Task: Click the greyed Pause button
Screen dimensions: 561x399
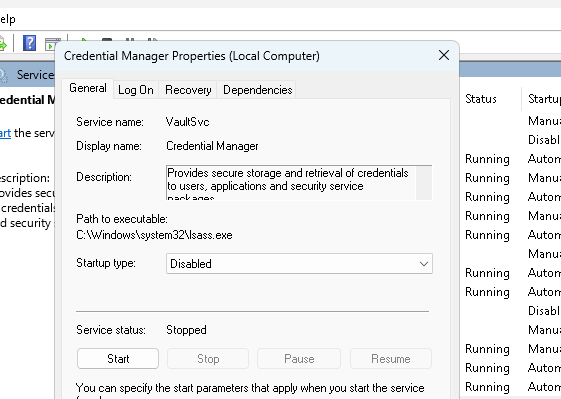Action: click(299, 359)
